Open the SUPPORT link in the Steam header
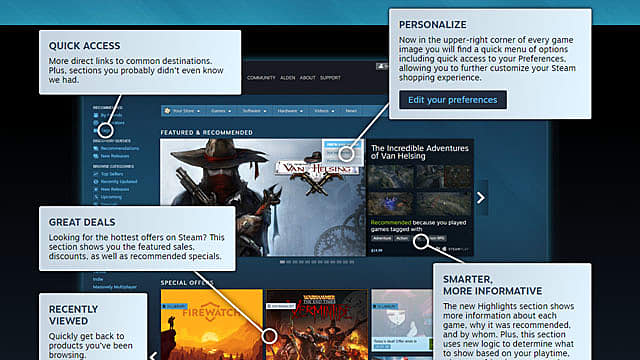The height and width of the screenshot is (360, 640). point(330,78)
